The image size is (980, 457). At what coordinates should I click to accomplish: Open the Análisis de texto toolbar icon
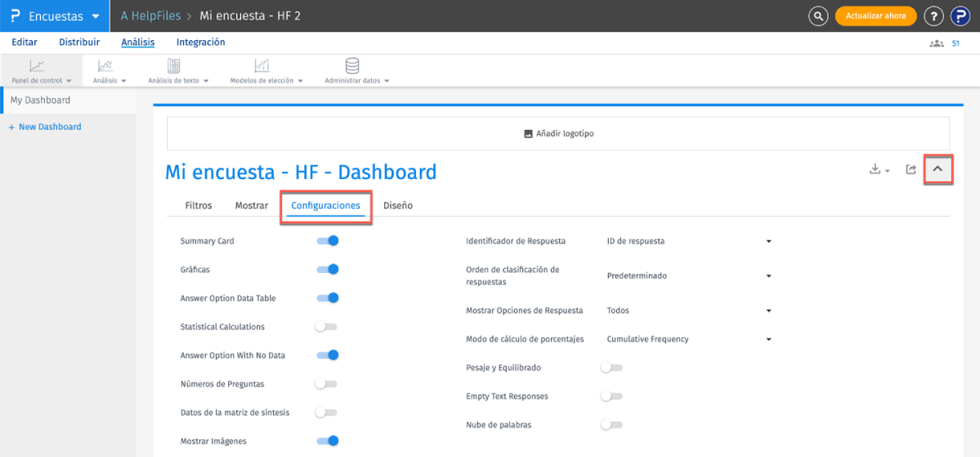coord(174,66)
